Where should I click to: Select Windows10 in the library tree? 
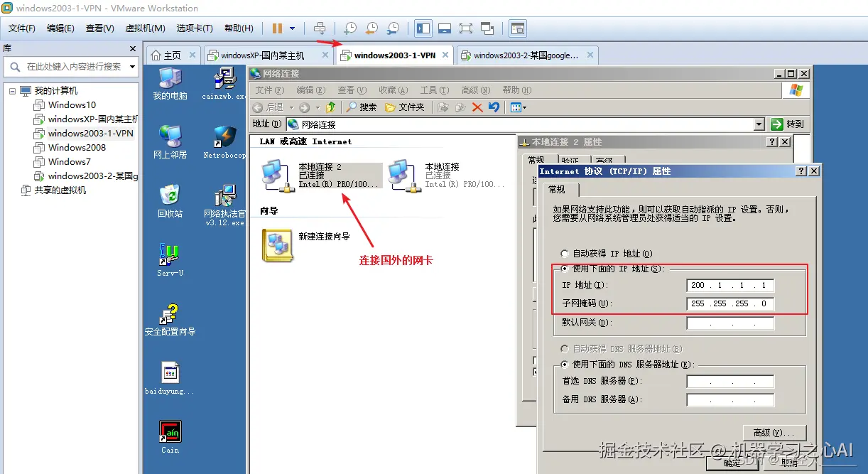72,105
